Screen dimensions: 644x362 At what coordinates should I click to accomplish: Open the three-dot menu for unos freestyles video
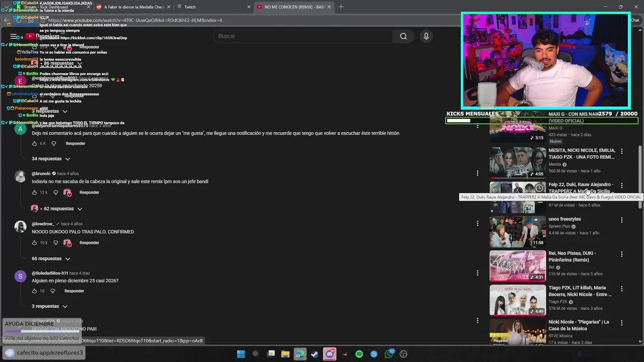coord(622,220)
